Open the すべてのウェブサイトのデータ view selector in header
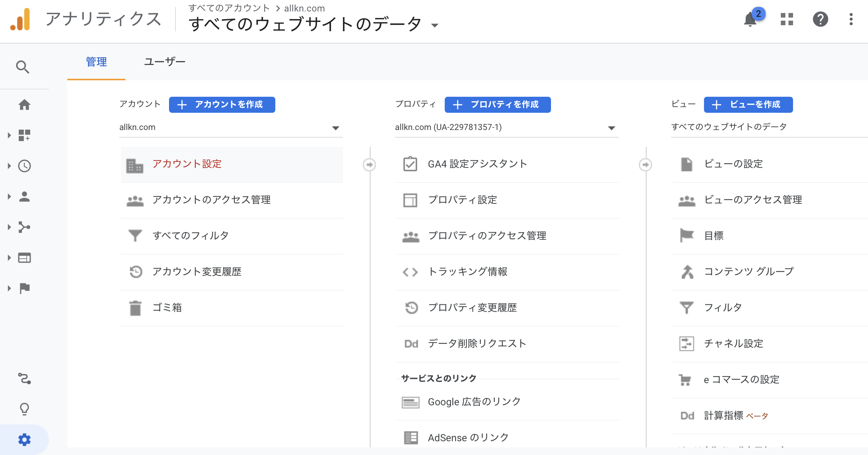Screen dimensions: 868x455 (314, 24)
